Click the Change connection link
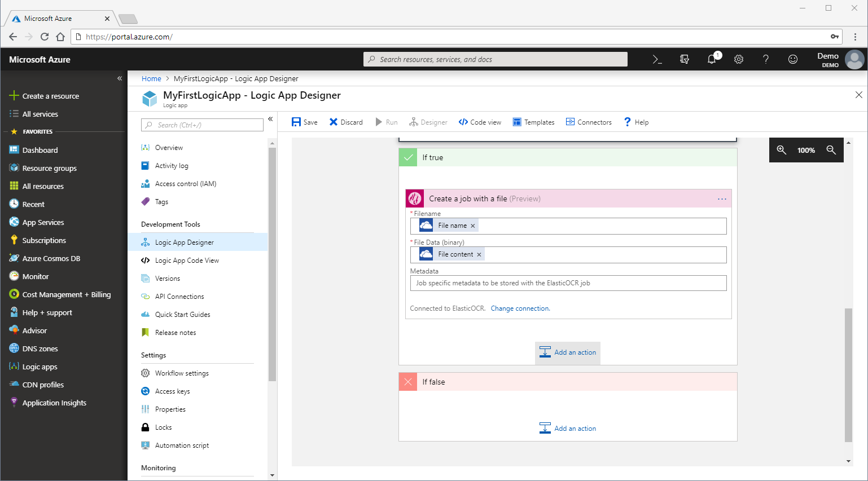The height and width of the screenshot is (481, 868). coord(520,308)
